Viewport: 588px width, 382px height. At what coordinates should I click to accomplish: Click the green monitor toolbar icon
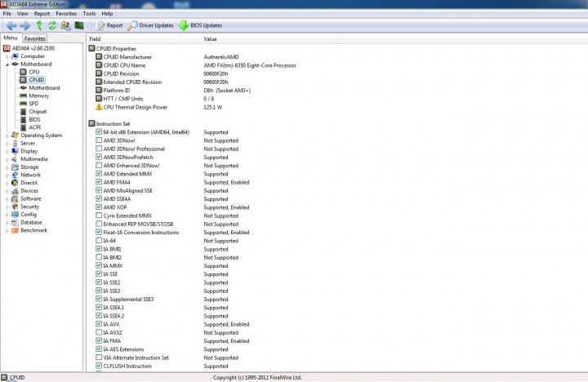point(79,25)
